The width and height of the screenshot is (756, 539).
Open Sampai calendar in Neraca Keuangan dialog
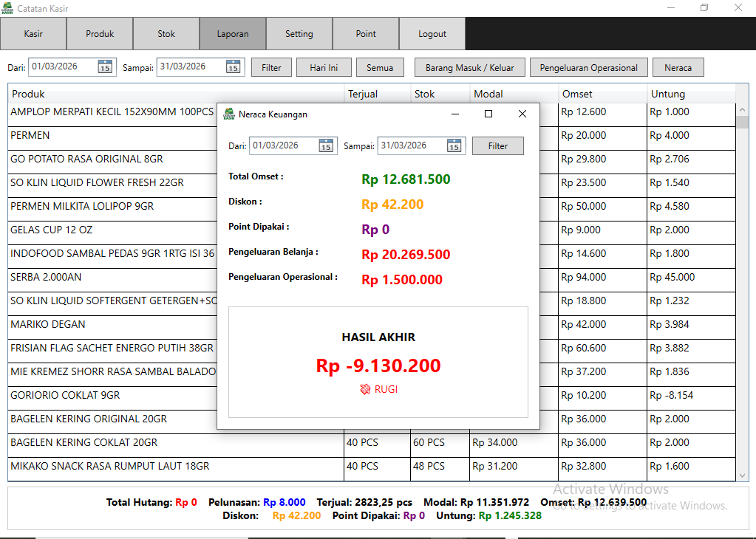(x=454, y=146)
